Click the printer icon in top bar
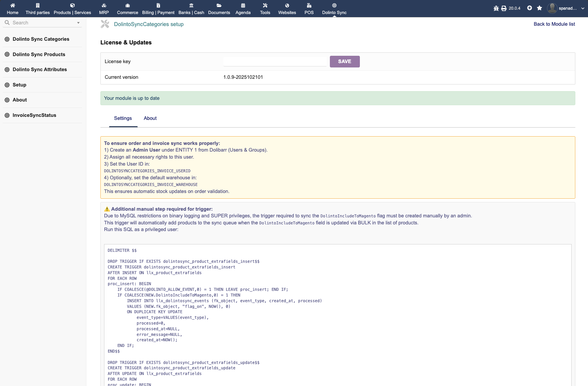 [x=504, y=8]
